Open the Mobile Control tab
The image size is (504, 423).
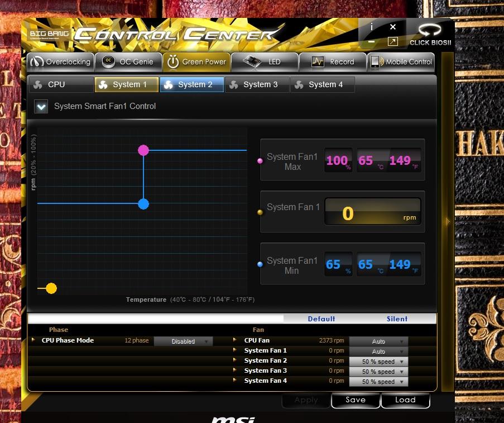401,62
